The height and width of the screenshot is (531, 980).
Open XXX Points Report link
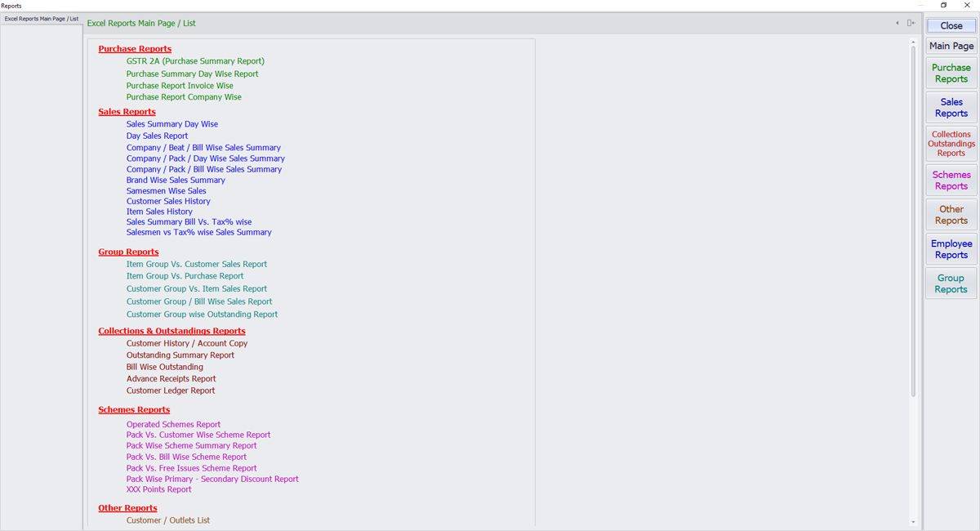tap(158, 489)
